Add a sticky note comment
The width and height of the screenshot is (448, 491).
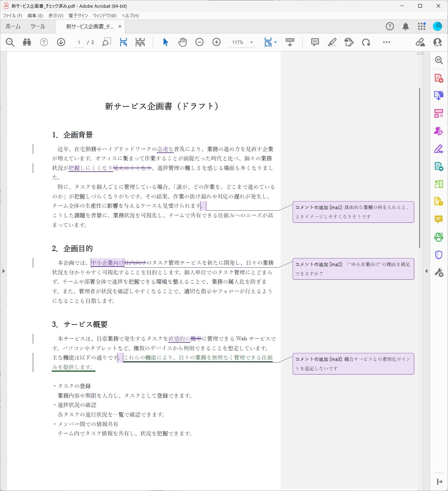point(315,42)
